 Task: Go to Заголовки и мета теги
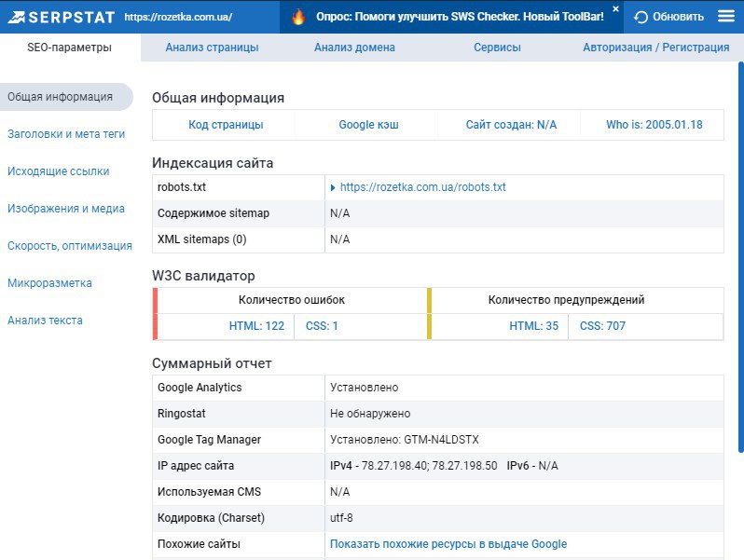point(66,134)
